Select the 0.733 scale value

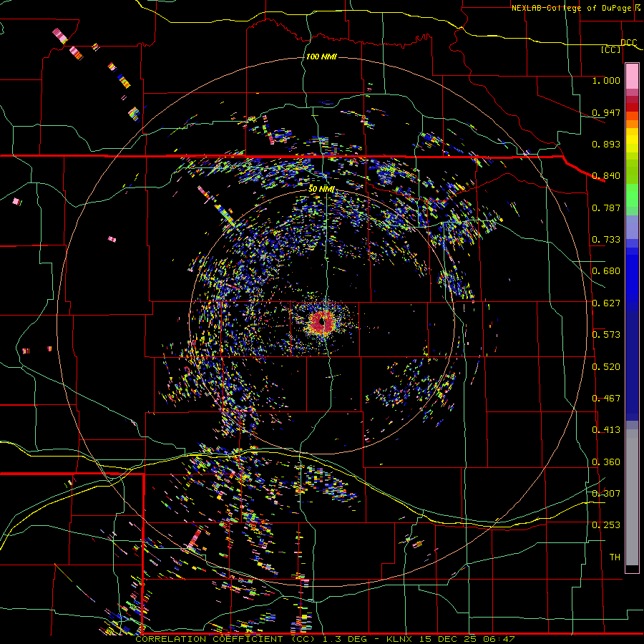(x=606, y=239)
